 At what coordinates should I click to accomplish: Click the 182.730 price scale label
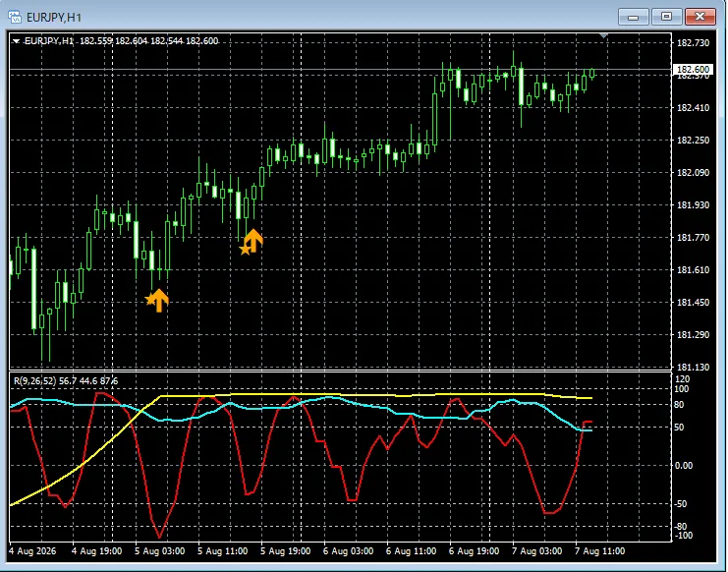pyautogui.click(x=694, y=43)
